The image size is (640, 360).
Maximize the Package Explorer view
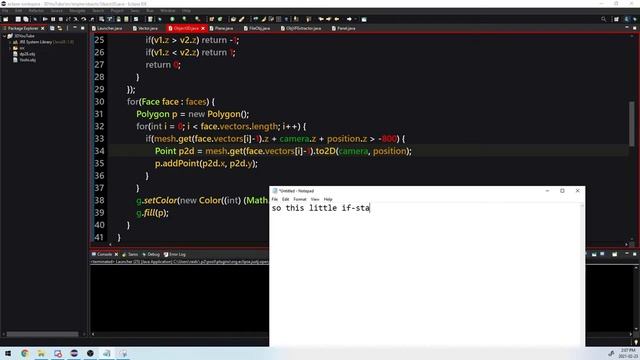pyautogui.click(x=82, y=28)
